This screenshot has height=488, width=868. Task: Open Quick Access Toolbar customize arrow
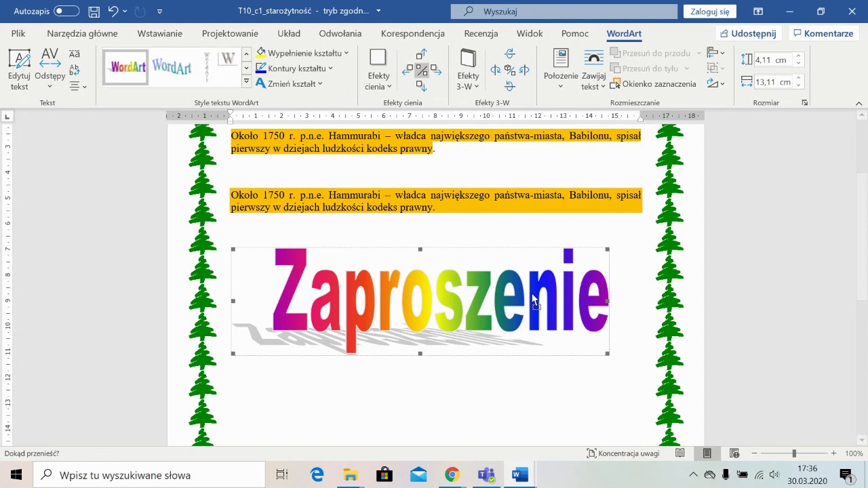pyautogui.click(x=159, y=12)
